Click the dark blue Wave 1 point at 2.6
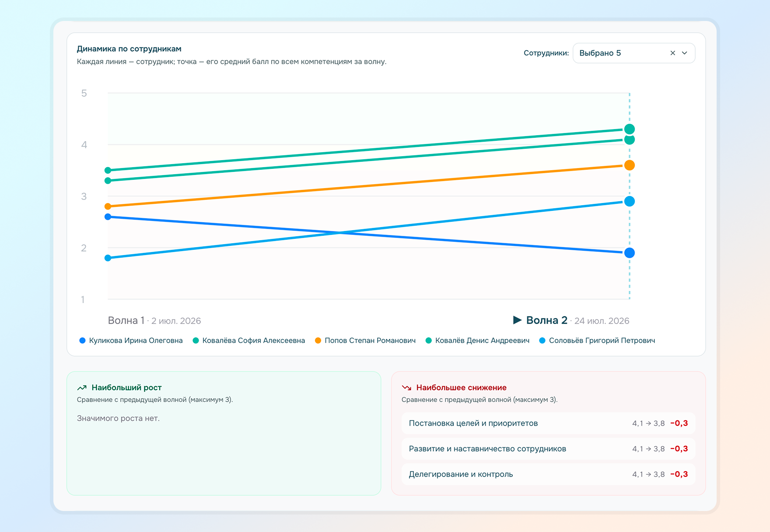Viewport: 770px width, 532px height. (x=108, y=217)
